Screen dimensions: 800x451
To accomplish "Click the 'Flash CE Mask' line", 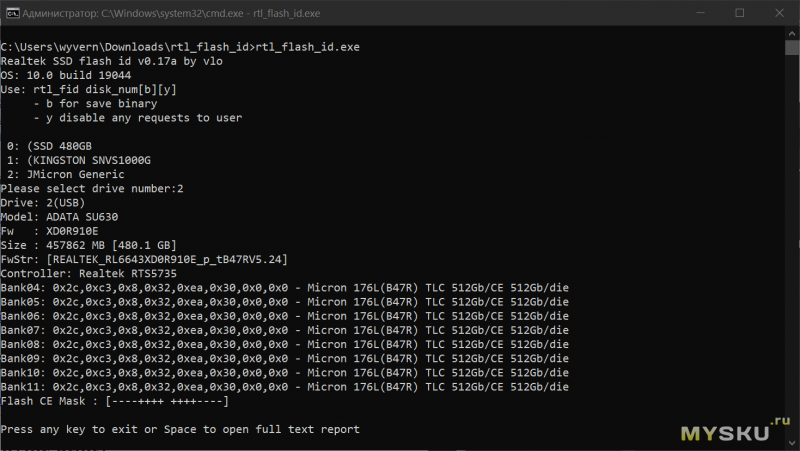I will [x=115, y=401].
